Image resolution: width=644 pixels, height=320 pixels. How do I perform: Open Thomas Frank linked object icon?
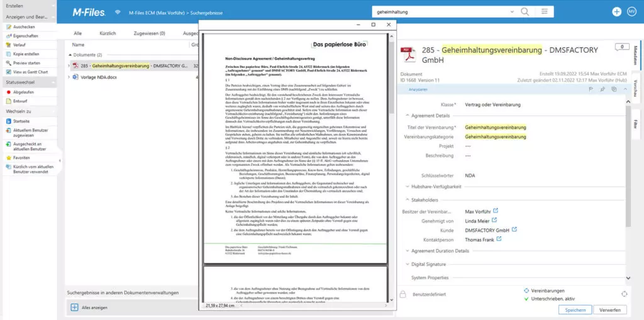(499, 239)
